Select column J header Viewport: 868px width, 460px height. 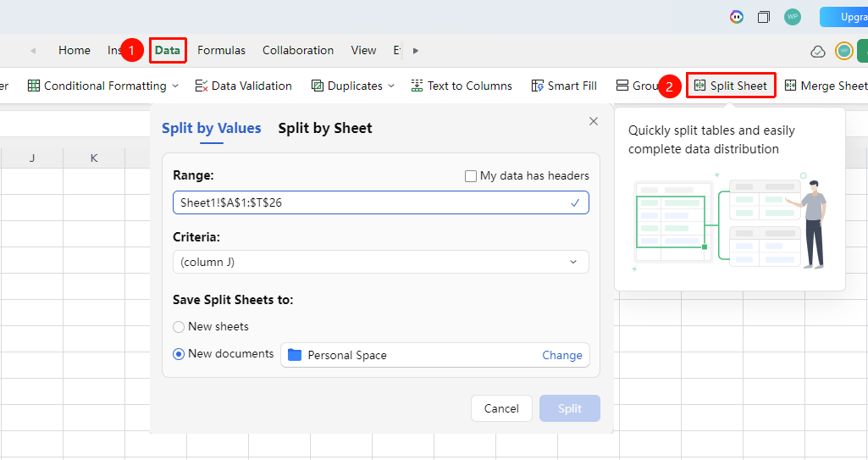tap(32, 158)
